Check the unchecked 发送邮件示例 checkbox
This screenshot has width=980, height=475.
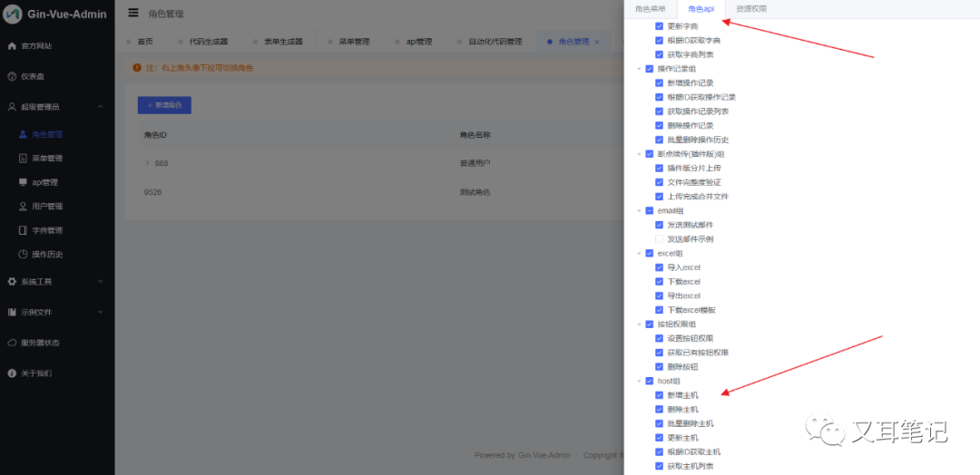tap(659, 239)
